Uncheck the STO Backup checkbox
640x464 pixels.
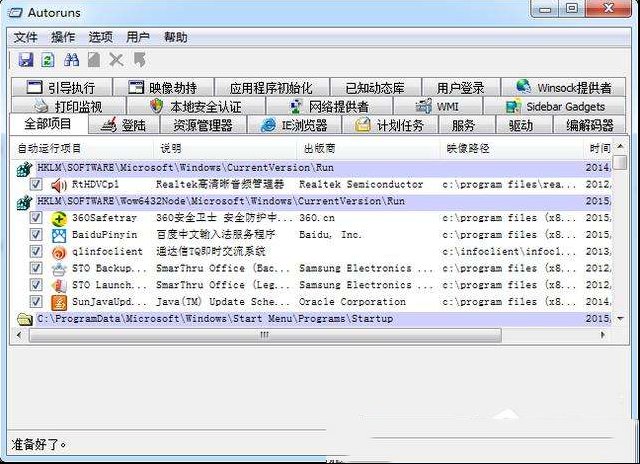(x=36, y=268)
